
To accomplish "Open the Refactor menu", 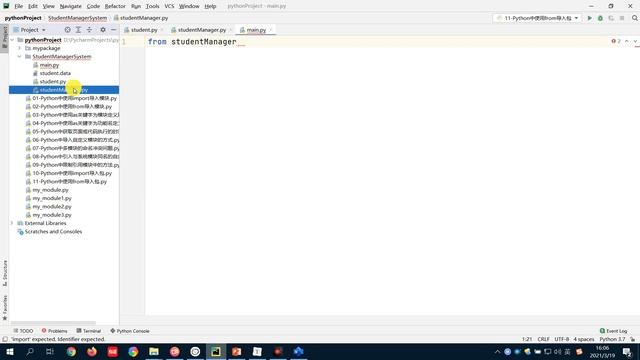I will coord(115,6).
